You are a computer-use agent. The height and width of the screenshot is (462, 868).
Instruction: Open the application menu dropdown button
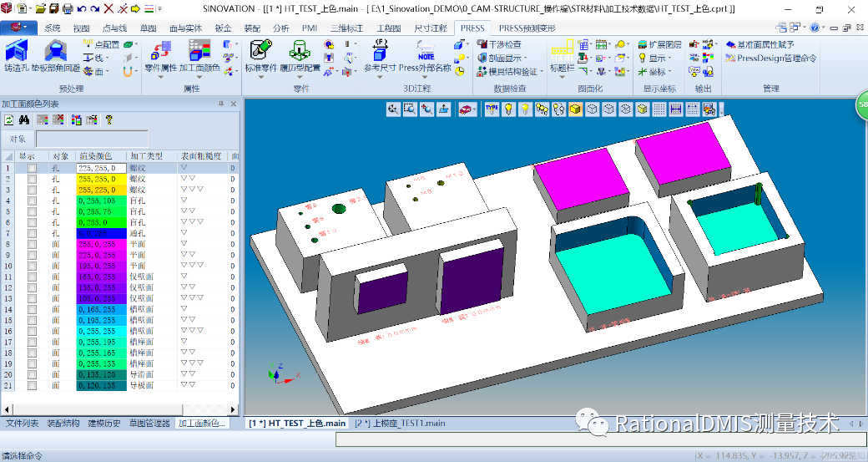[18, 28]
